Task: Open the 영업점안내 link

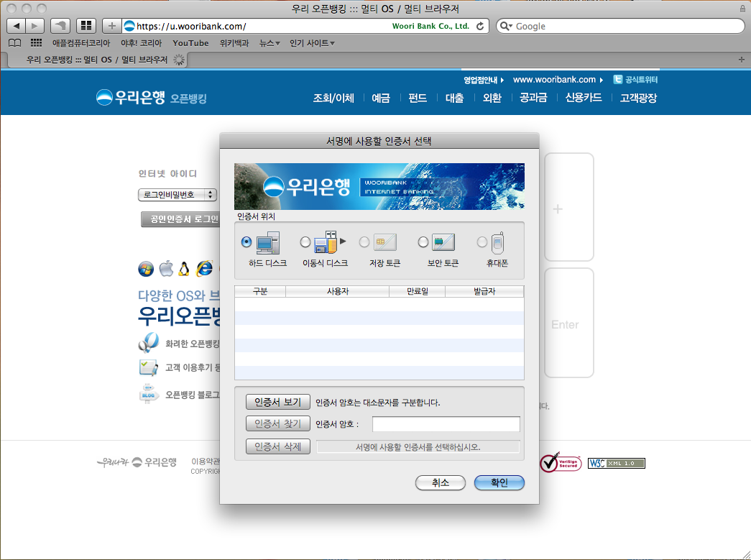Action: tap(483, 80)
